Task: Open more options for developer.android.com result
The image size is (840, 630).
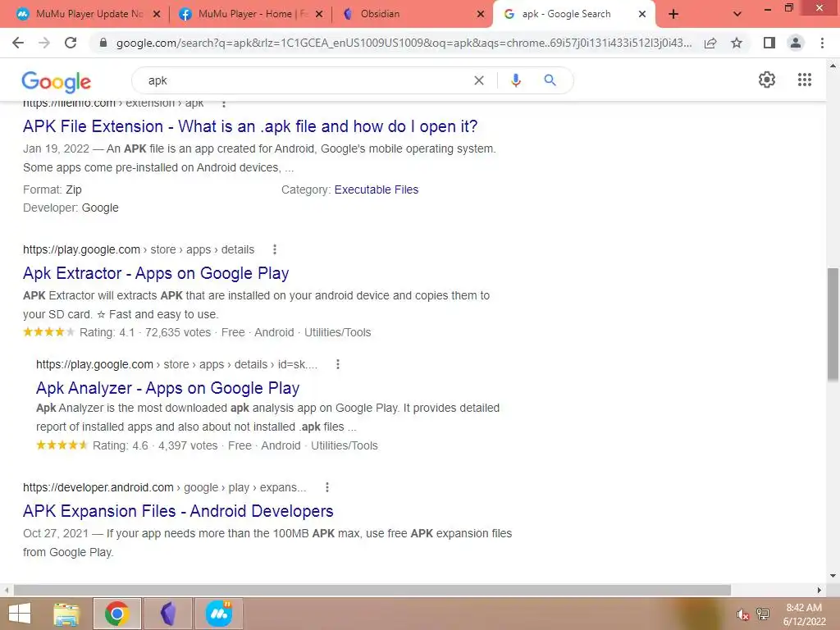Action: pos(326,487)
